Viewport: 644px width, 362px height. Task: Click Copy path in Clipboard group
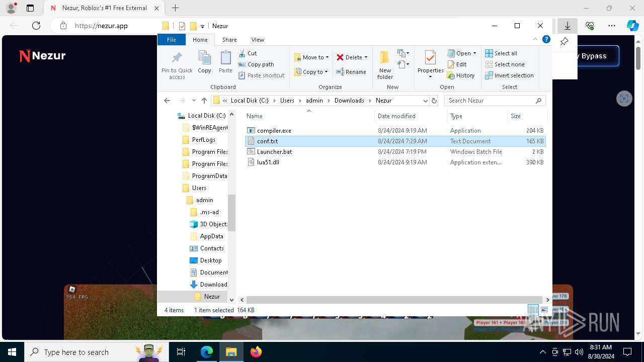tap(256, 64)
